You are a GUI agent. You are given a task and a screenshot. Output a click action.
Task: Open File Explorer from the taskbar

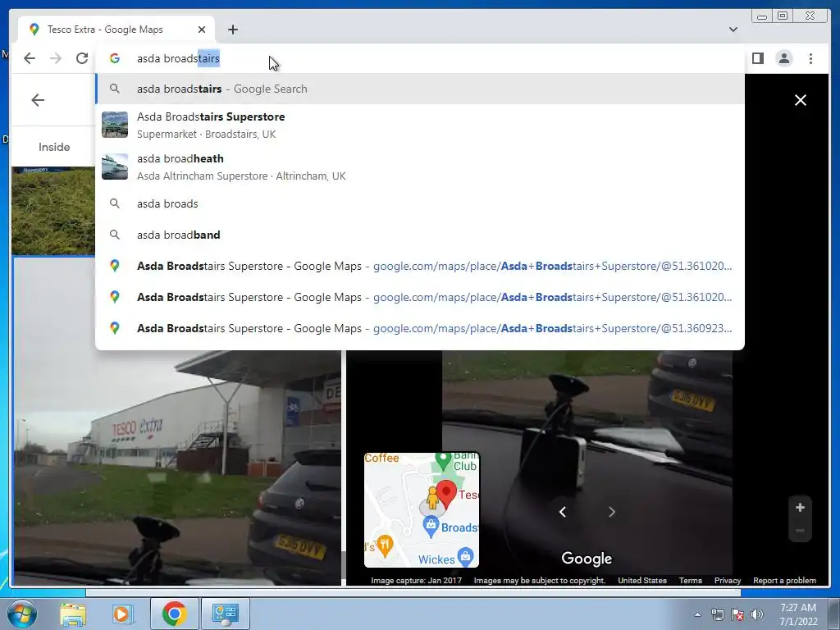coord(73,614)
